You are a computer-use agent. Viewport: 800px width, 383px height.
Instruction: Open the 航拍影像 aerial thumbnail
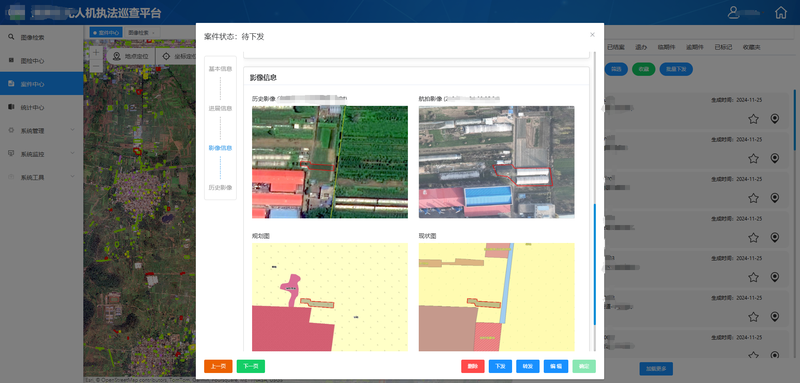[x=496, y=162]
